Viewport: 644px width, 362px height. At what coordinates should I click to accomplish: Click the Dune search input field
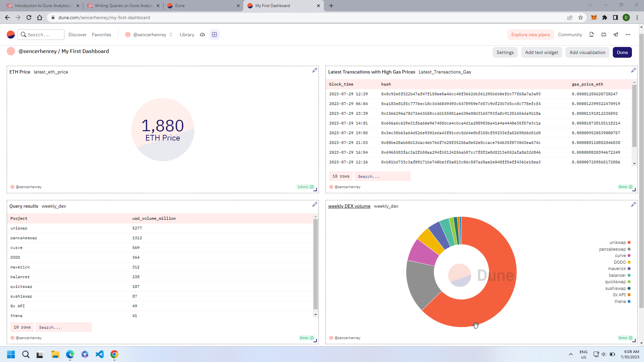point(41,35)
